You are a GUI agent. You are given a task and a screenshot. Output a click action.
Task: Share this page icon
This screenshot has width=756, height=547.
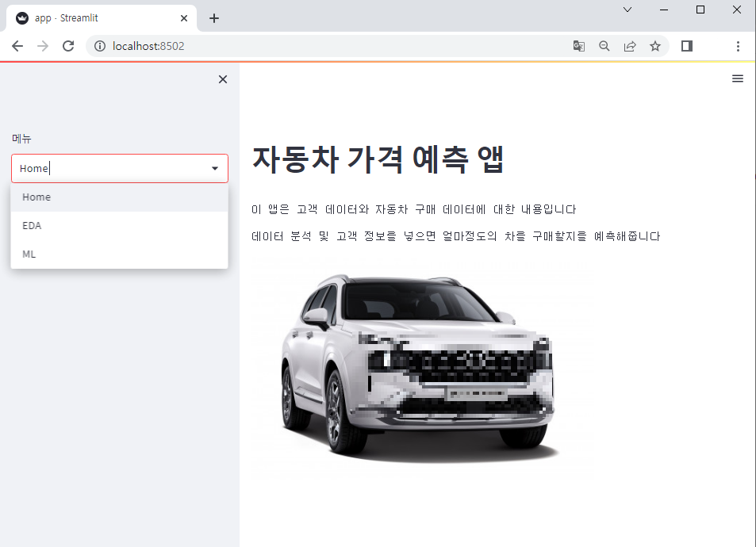630,46
